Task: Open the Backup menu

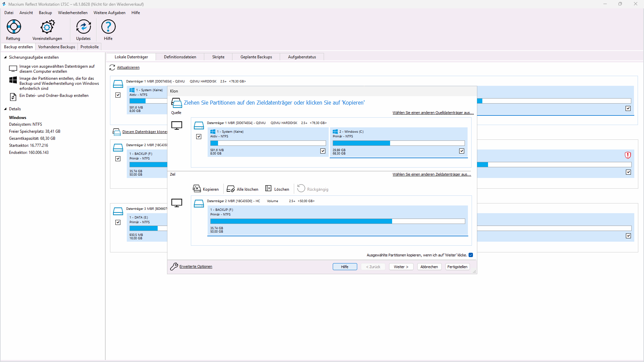Action: [x=45, y=13]
